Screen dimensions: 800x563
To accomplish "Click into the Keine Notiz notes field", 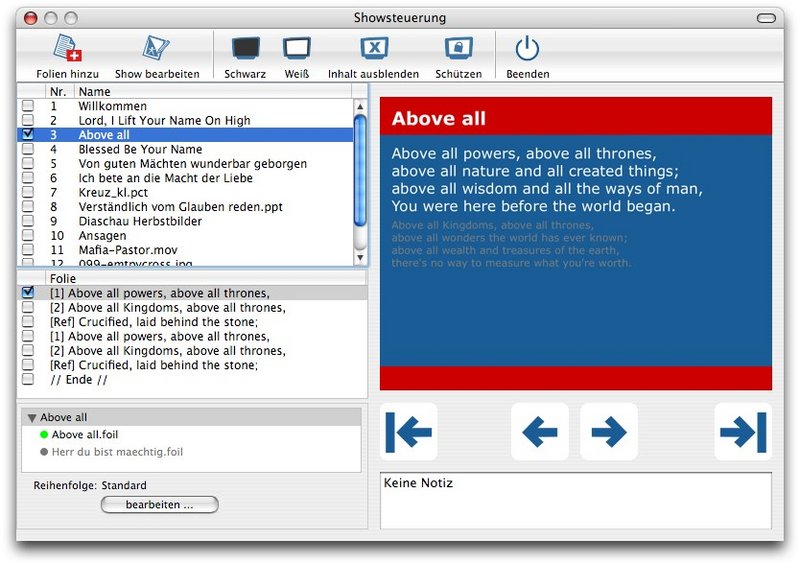I will click(576, 500).
